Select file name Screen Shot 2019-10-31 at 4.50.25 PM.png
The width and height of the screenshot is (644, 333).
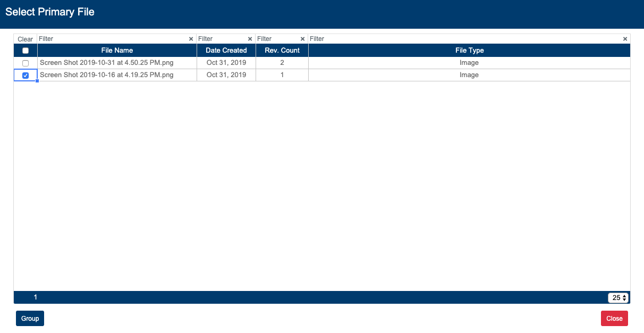point(107,63)
